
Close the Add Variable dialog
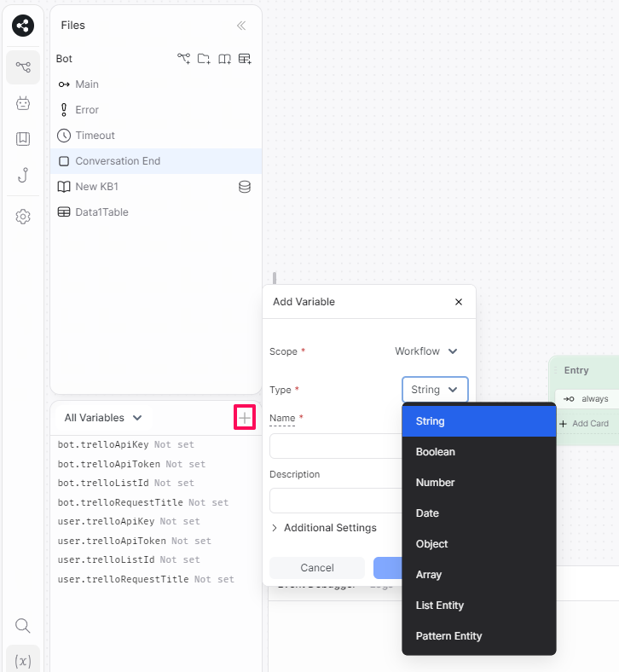pyautogui.click(x=459, y=302)
